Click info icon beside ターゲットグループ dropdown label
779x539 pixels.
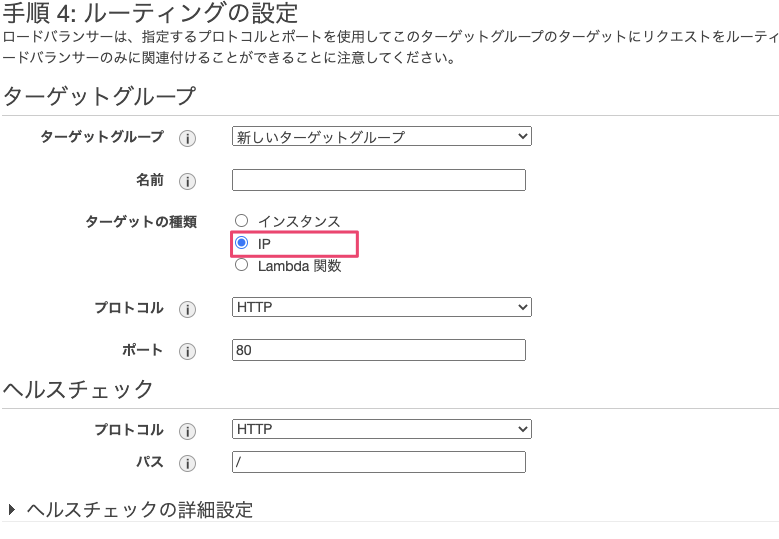coord(186,138)
